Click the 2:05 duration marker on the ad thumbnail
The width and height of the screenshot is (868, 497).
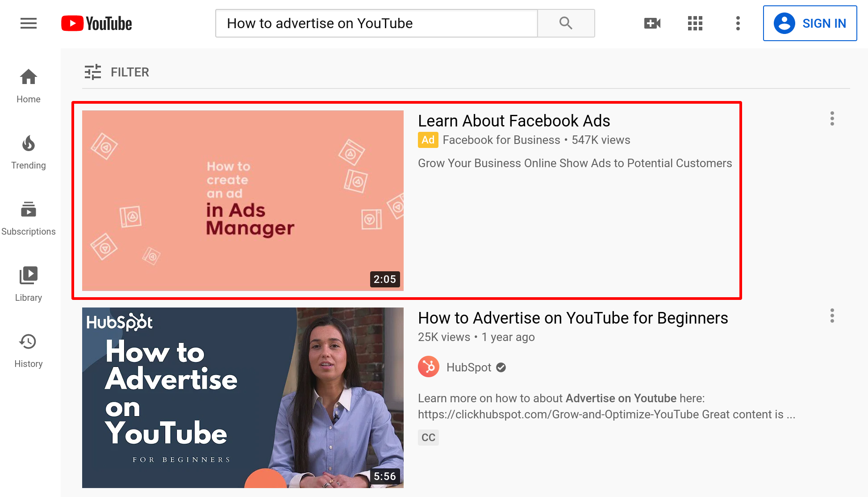pos(384,279)
